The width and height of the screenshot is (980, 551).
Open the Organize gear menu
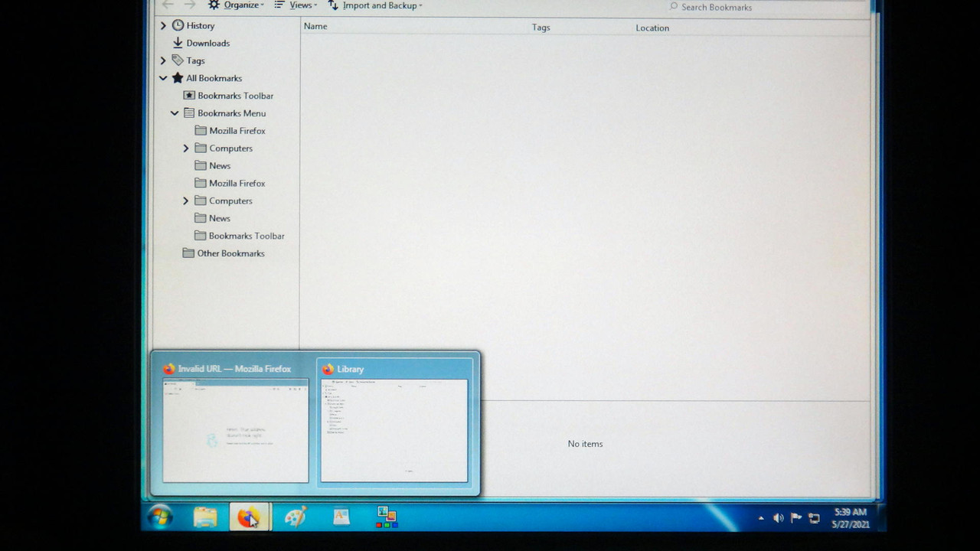tap(236, 5)
